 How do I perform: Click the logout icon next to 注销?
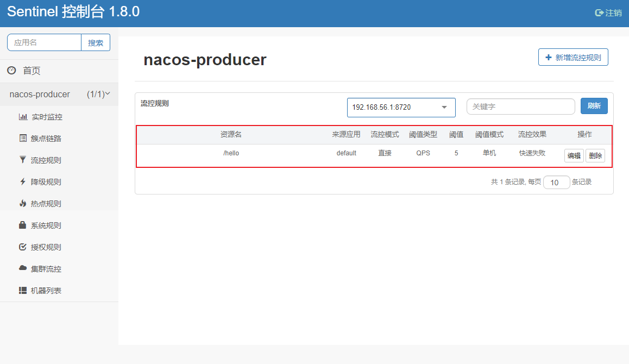599,13
